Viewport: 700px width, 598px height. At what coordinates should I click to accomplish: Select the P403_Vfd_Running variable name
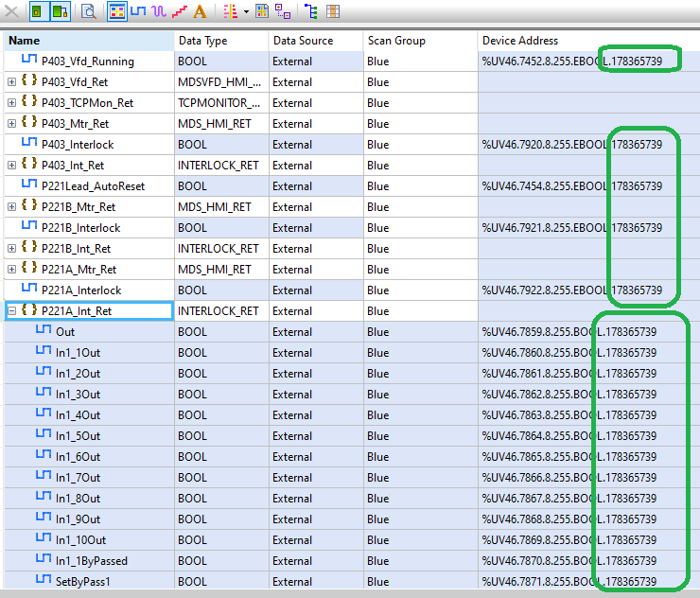(87, 62)
